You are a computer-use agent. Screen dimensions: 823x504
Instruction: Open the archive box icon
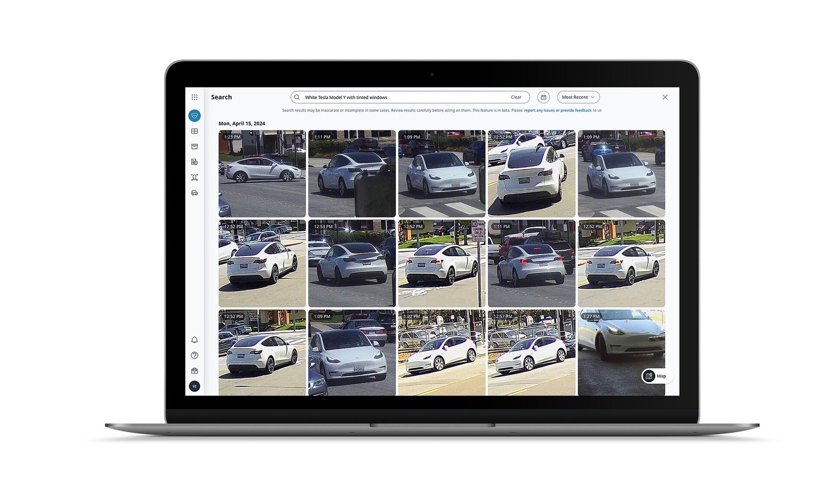click(x=194, y=146)
